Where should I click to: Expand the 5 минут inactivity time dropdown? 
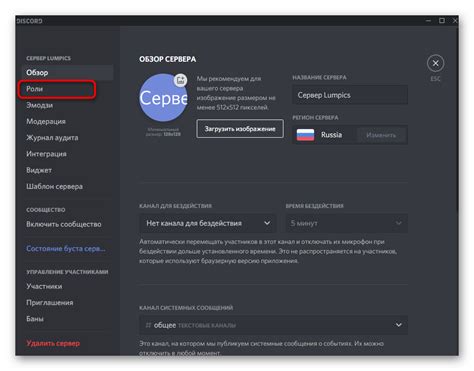347,223
